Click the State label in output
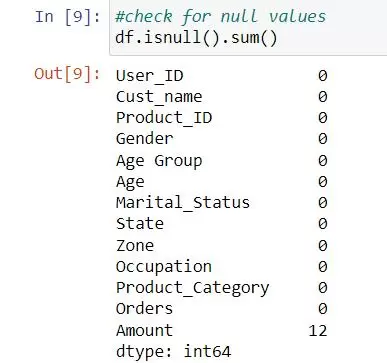The image size is (387, 363). tap(140, 223)
